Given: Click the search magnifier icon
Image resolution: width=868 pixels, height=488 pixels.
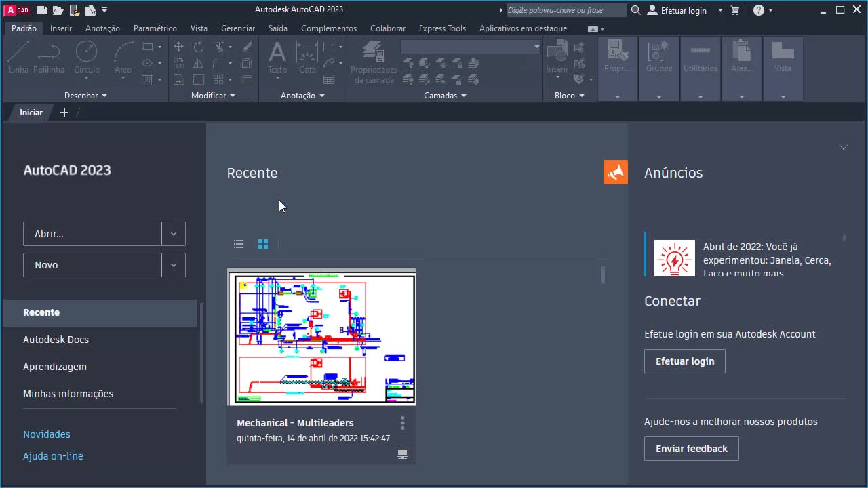Looking at the screenshot, I should [635, 10].
